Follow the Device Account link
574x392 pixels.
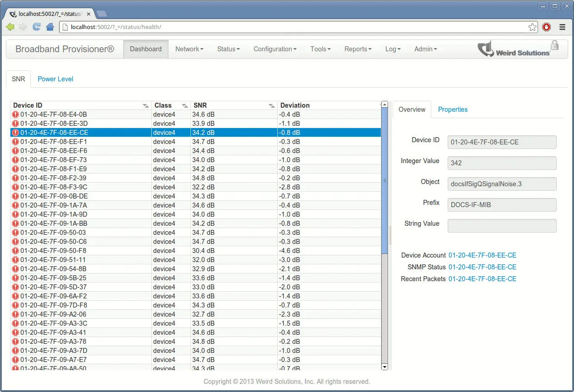(x=482, y=255)
